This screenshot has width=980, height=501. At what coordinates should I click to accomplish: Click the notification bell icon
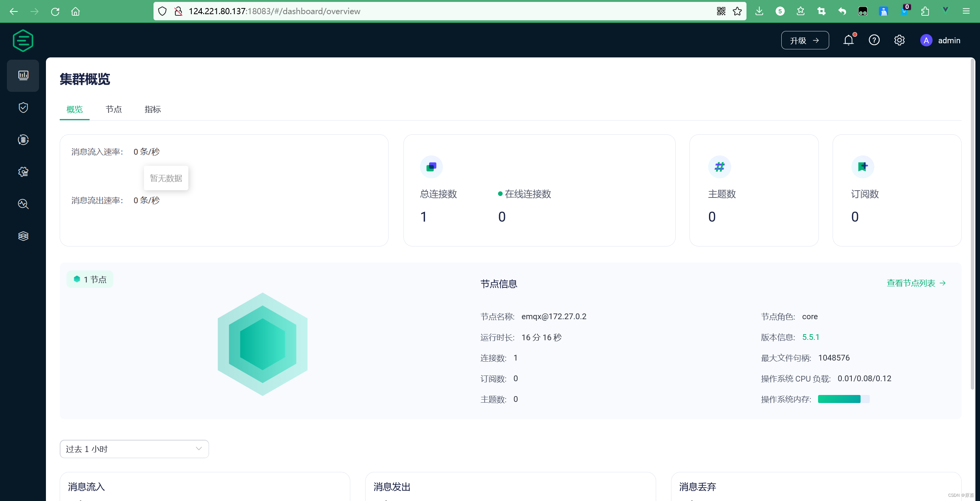[848, 40]
